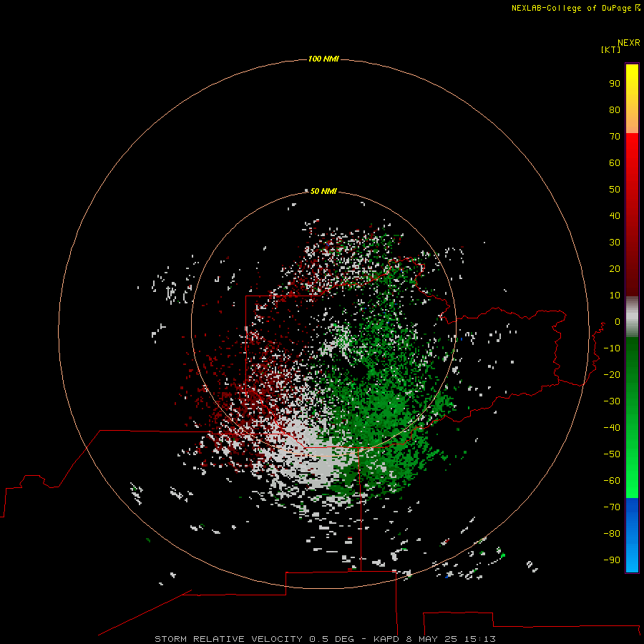Click the 60 value on the velocity scale

pyautogui.click(x=615, y=162)
